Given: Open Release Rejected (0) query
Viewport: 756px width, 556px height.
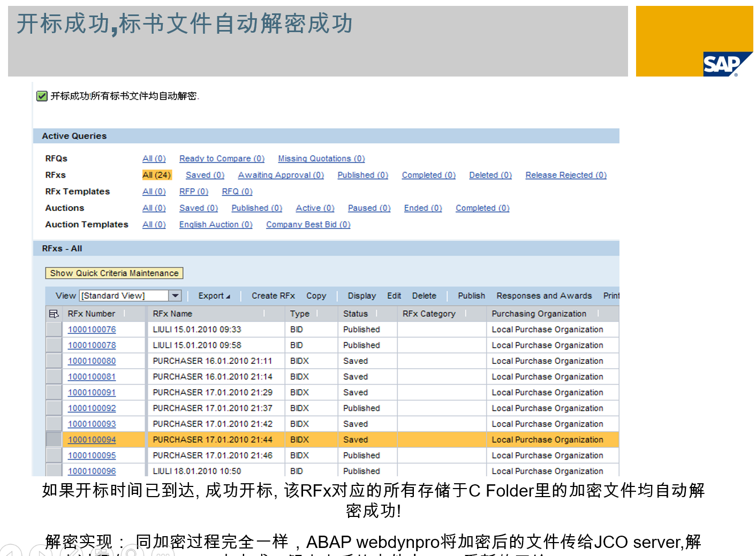Looking at the screenshot, I should tap(566, 175).
